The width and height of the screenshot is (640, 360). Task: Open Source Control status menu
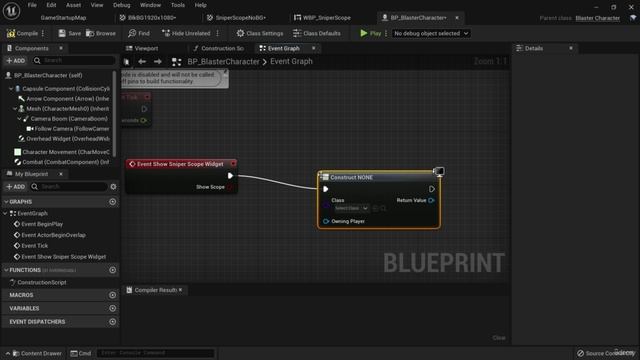606,353
